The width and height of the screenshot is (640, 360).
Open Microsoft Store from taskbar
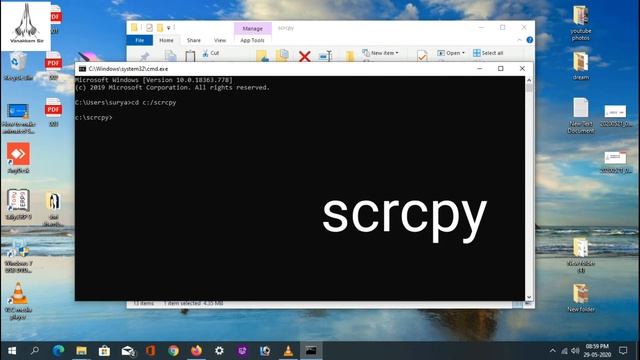tap(104, 351)
